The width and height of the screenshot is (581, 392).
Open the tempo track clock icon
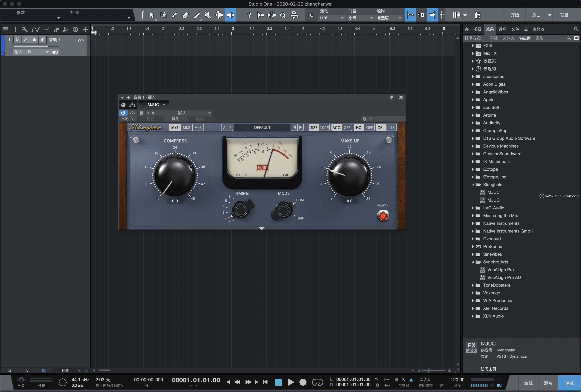coord(75,30)
